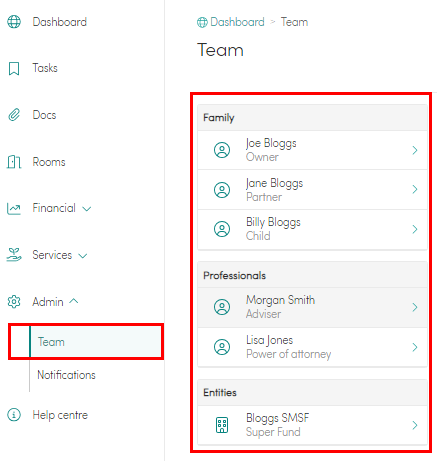
Task: Open Lisa Jones Power of attorney entry
Action: click(x=312, y=347)
